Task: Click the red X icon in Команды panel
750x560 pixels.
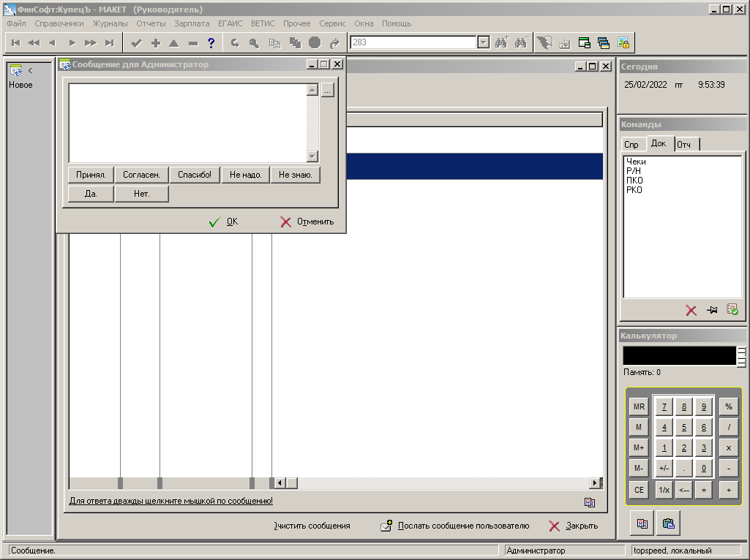Action: 691,310
